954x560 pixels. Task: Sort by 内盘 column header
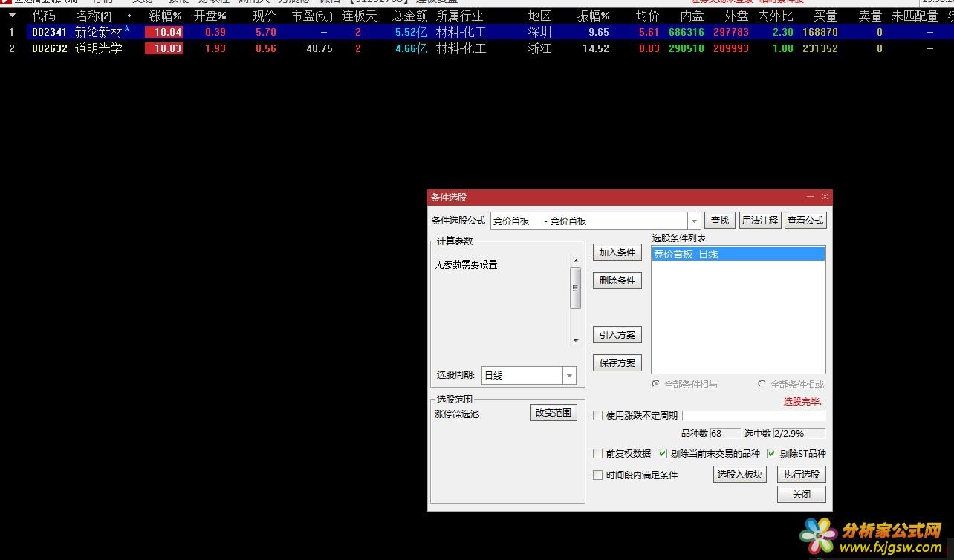tap(692, 16)
